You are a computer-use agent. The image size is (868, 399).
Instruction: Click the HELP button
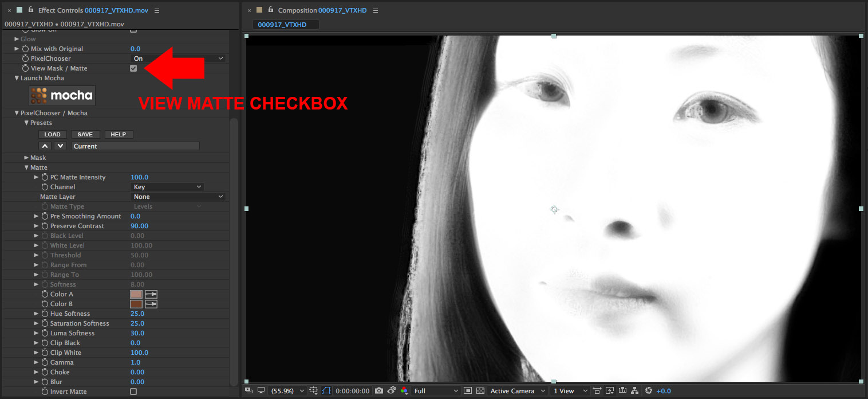(x=119, y=134)
